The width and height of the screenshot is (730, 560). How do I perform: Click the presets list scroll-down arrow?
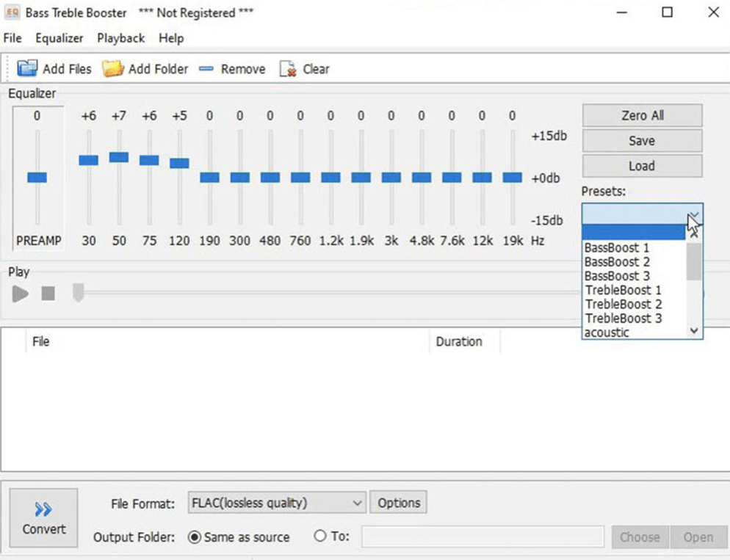(x=694, y=331)
